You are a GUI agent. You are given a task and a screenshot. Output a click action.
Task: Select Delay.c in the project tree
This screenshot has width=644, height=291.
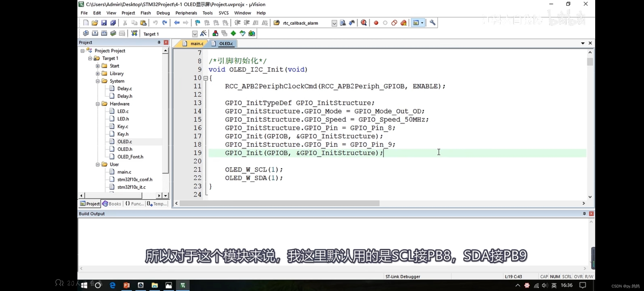(125, 89)
